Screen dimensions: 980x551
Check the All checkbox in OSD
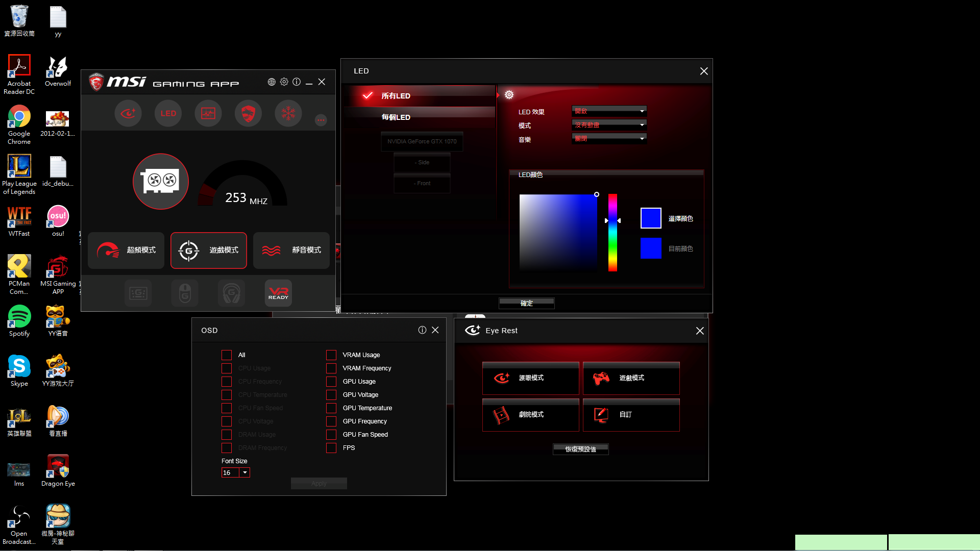pyautogui.click(x=227, y=355)
